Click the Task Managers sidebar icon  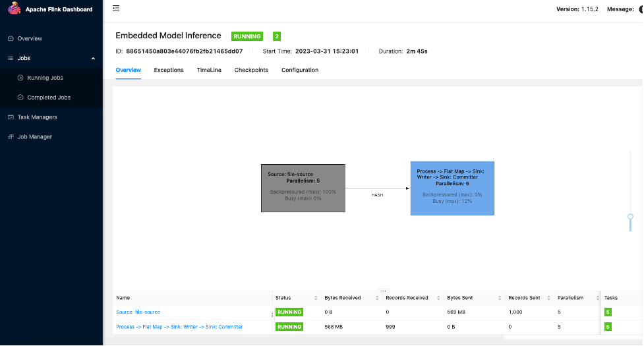pyautogui.click(x=11, y=117)
